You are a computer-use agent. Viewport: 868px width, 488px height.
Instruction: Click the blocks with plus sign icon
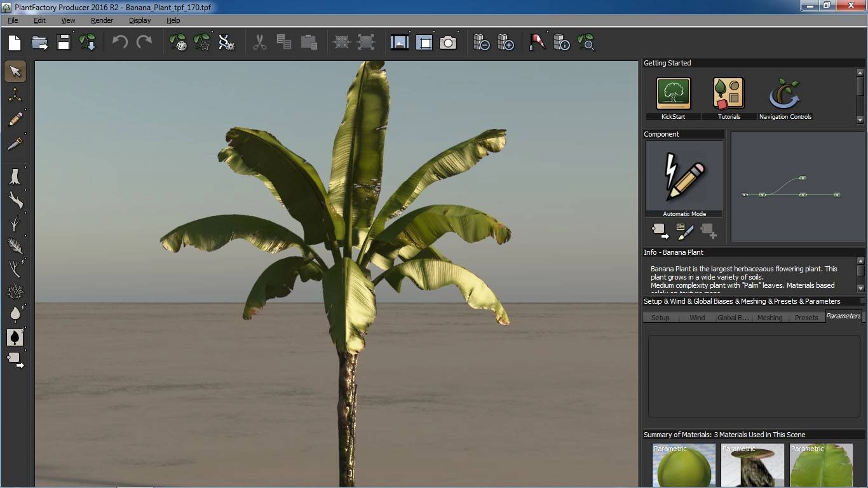pyautogui.click(x=506, y=43)
